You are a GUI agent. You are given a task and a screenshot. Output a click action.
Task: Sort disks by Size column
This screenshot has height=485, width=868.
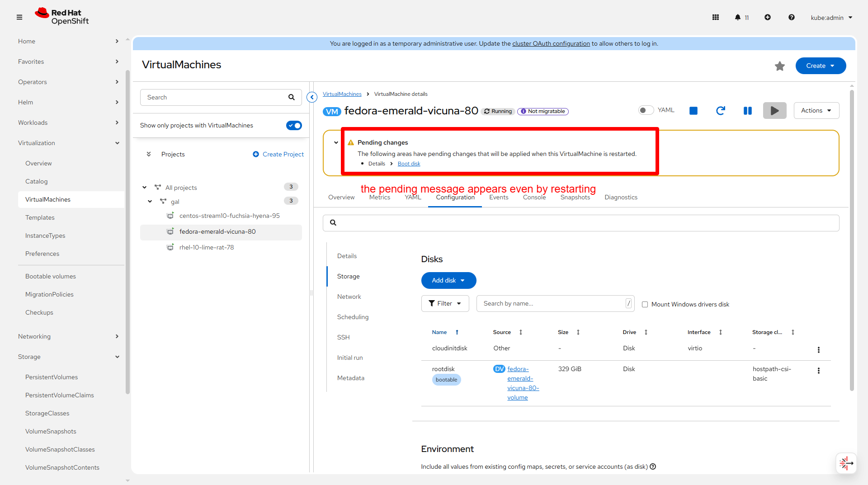(569, 332)
